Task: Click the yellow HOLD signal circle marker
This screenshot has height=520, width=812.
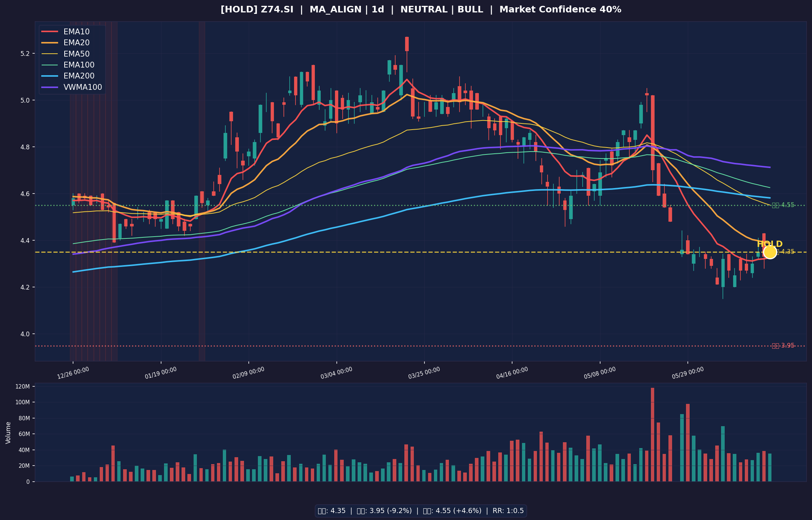Action: [770, 252]
